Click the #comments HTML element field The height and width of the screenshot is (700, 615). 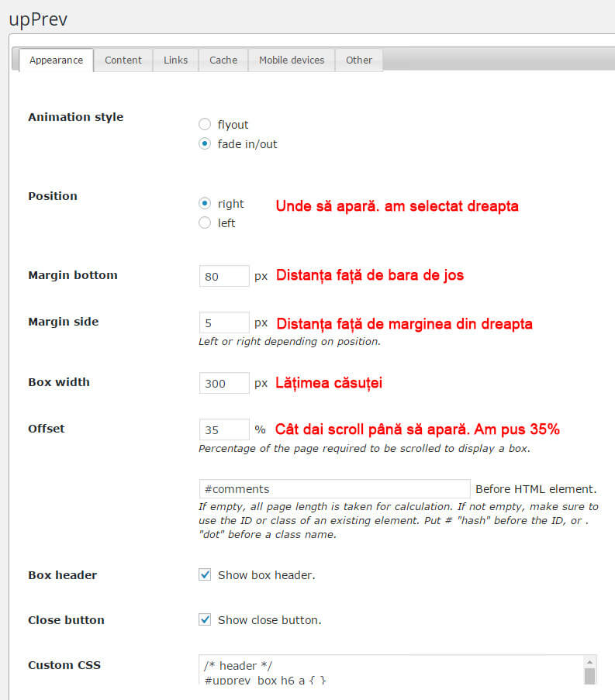pos(334,489)
